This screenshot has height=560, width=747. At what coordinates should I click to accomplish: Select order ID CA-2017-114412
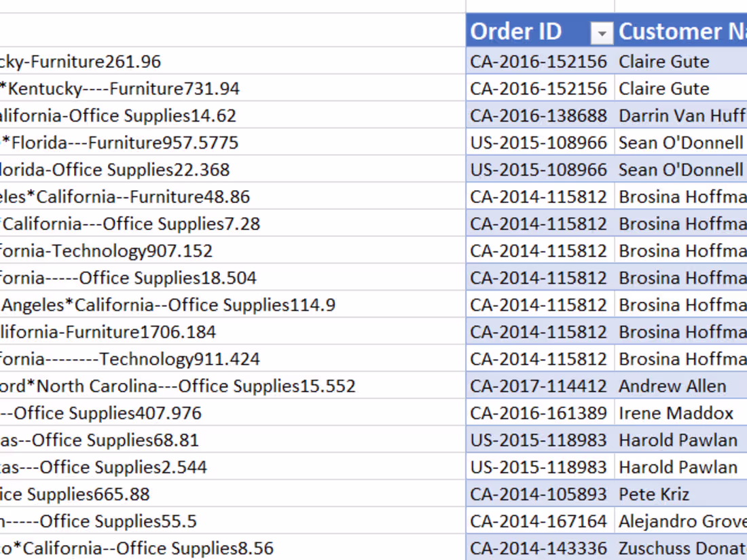tap(539, 386)
